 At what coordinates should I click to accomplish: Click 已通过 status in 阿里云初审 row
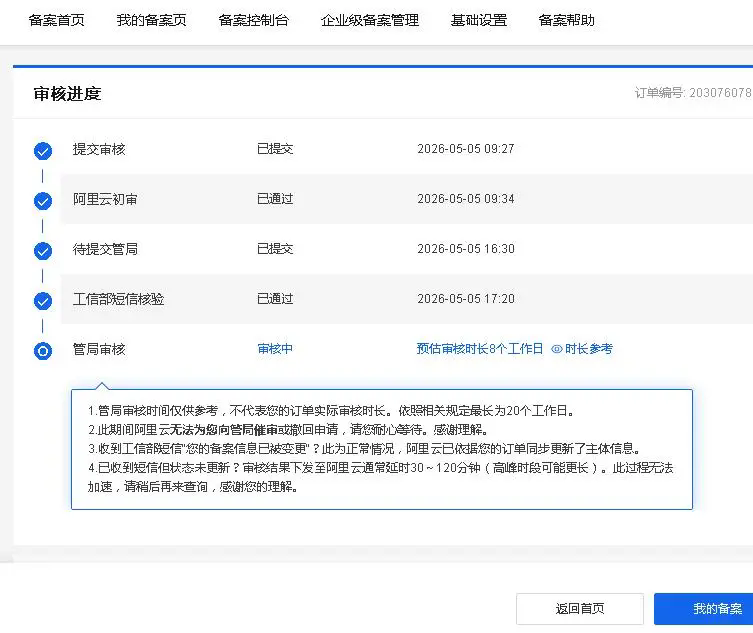click(x=275, y=199)
